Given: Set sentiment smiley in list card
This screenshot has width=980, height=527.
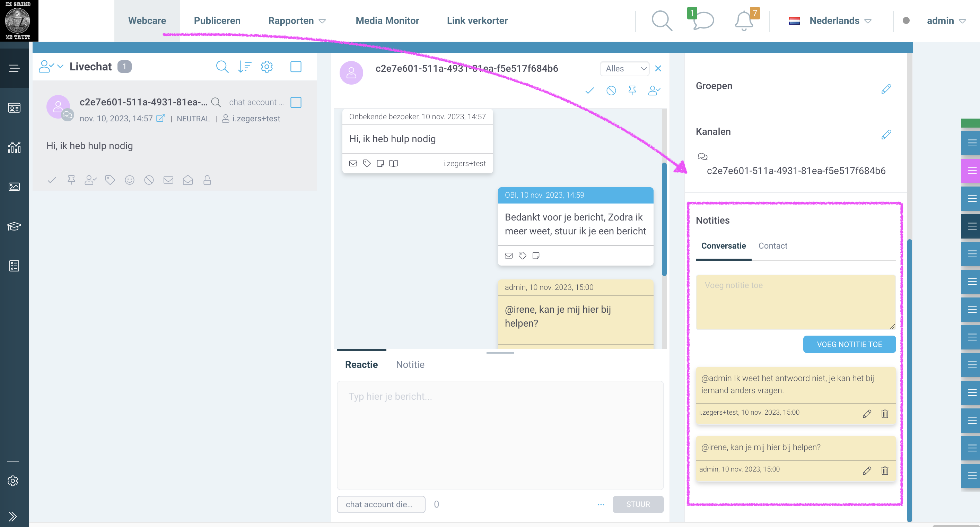Looking at the screenshot, I should pos(130,180).
